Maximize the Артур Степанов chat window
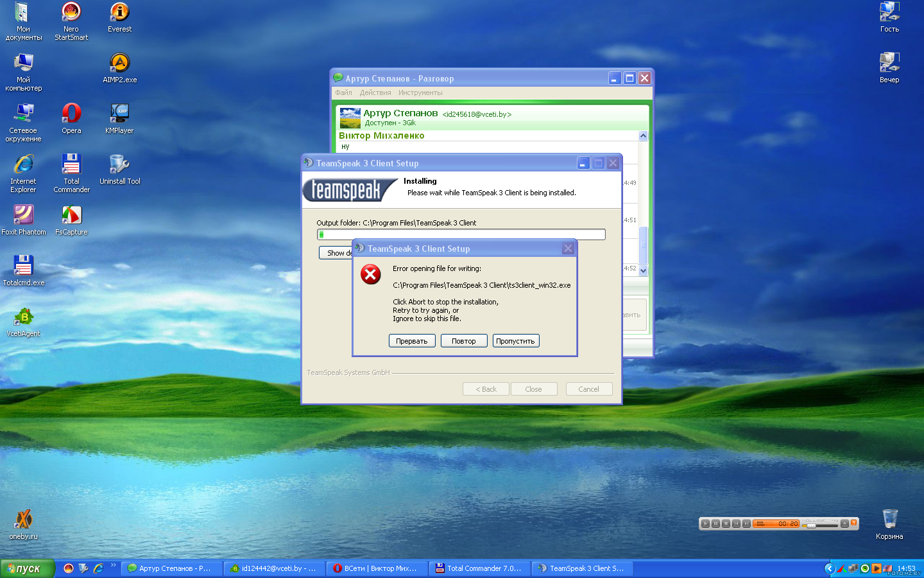This screenshot has height=578, width=924. pos(629,78)
